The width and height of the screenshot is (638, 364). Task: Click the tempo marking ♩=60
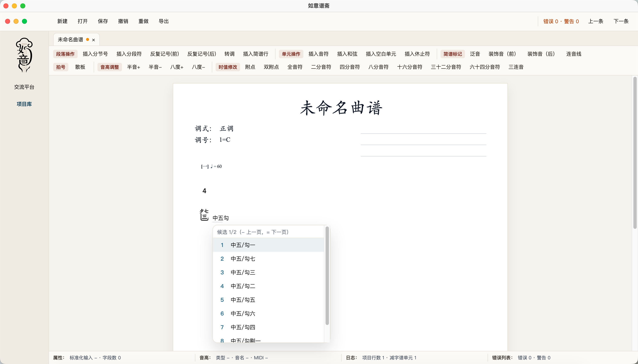(216, 167)
